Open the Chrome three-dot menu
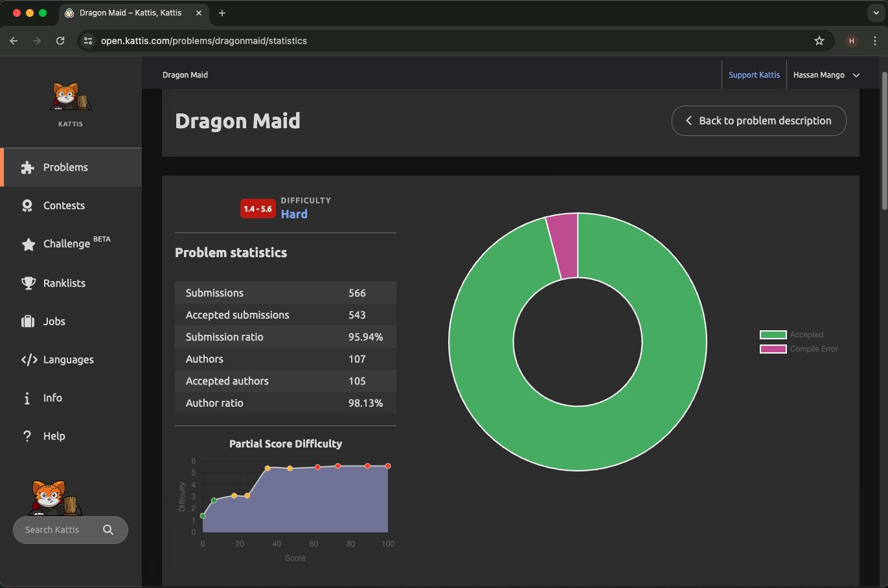The image size is (888, 588). [x=875, y=41]
